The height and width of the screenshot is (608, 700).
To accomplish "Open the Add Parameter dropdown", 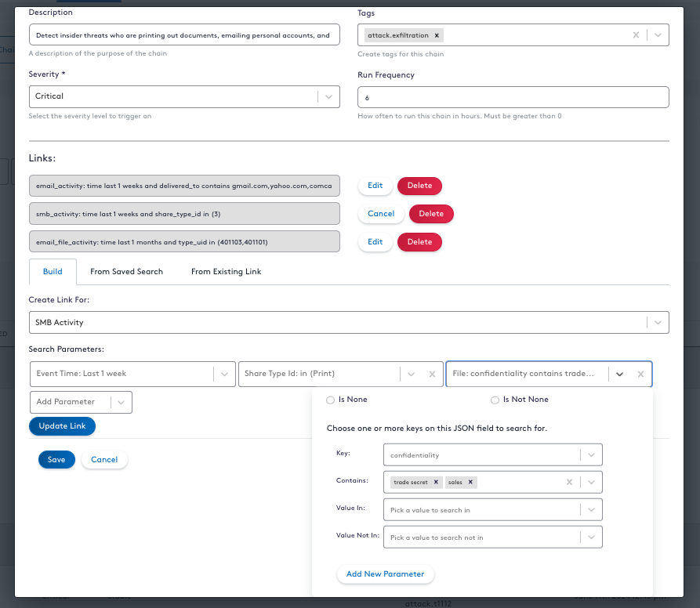I will click(81, 402).
